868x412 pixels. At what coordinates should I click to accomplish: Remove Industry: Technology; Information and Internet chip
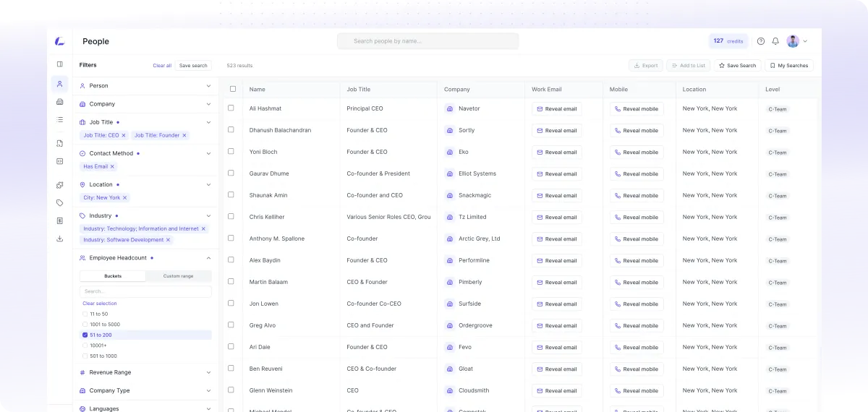pyautogui.click(x=203, y=228)
